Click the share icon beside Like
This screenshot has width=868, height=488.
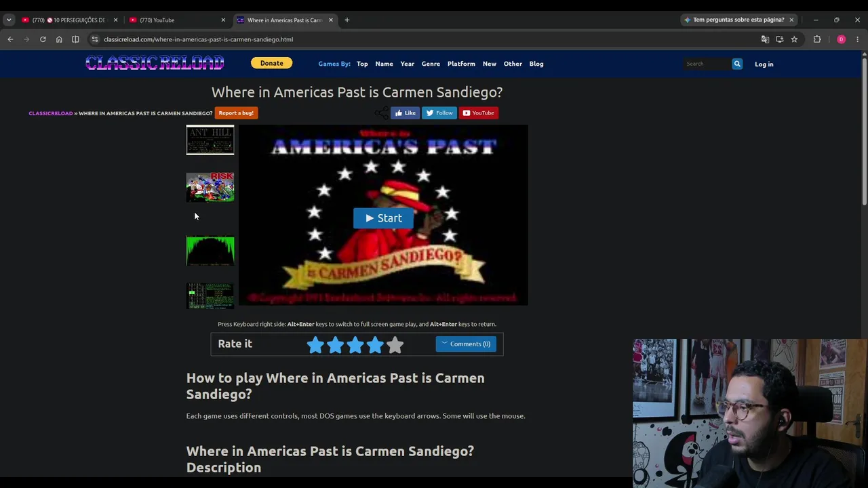(x=382, y=113)
